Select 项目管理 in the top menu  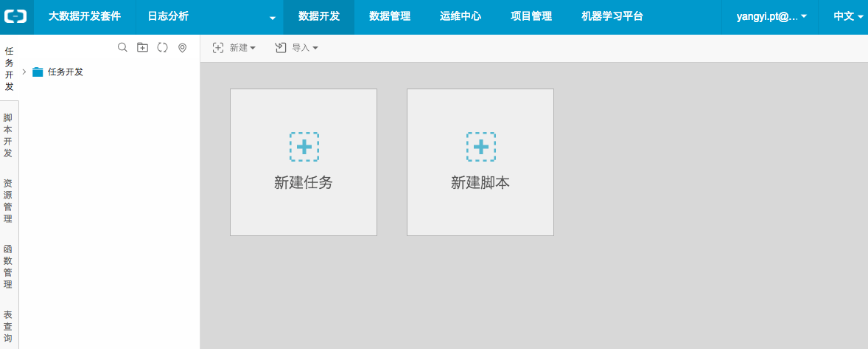(x=531, y=17)
